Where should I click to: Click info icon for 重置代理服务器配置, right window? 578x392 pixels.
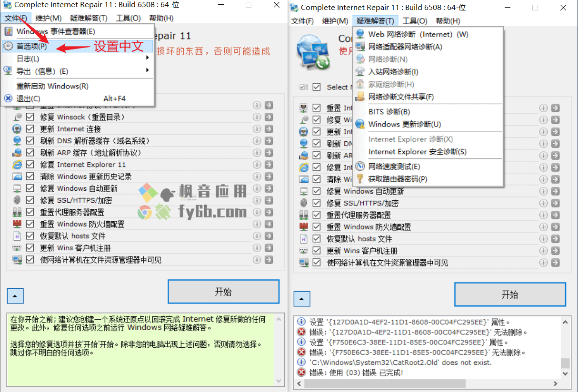pos(544,215)
